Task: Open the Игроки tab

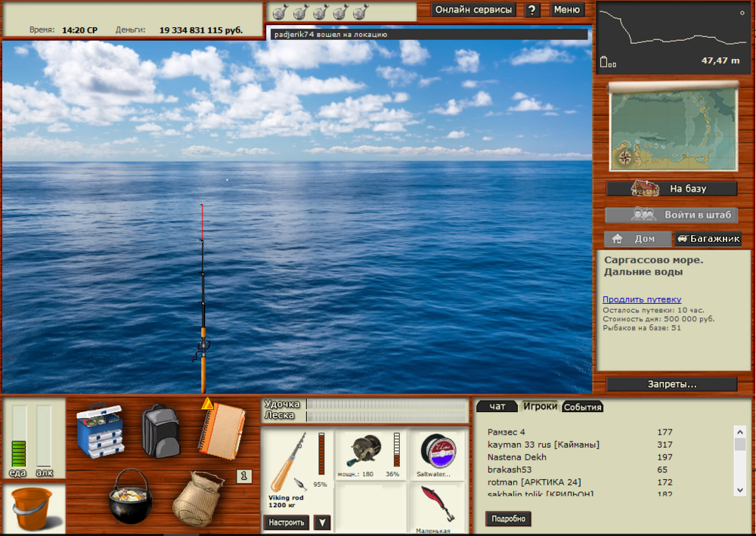Action: click(x=541, y=406)
